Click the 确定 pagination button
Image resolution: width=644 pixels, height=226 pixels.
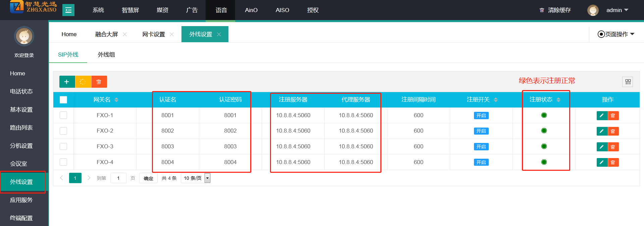click(x=148, y=178)
